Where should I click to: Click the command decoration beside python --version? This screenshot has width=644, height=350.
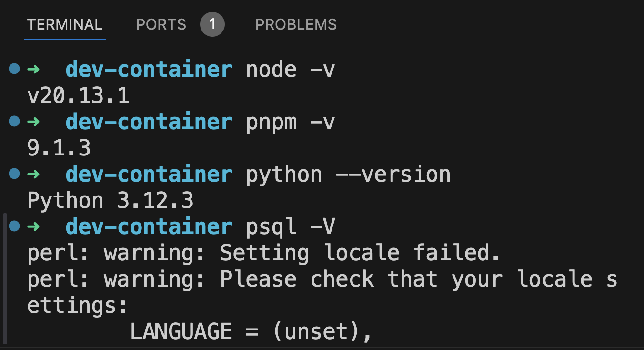coord(14,174)
